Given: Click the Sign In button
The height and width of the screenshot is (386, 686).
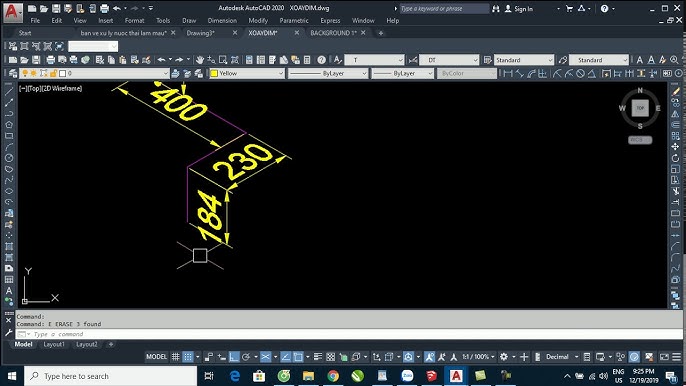Looking at the screenshot, I should (519, 8).
